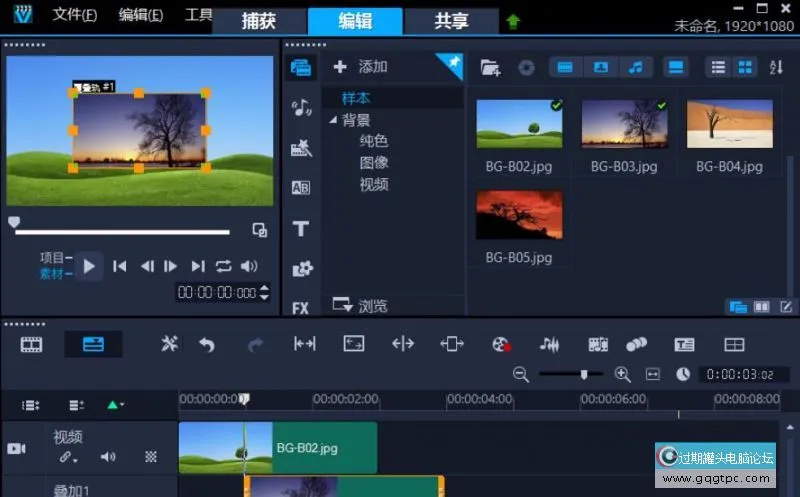Open the library sort menu

[x=776, y=67]
